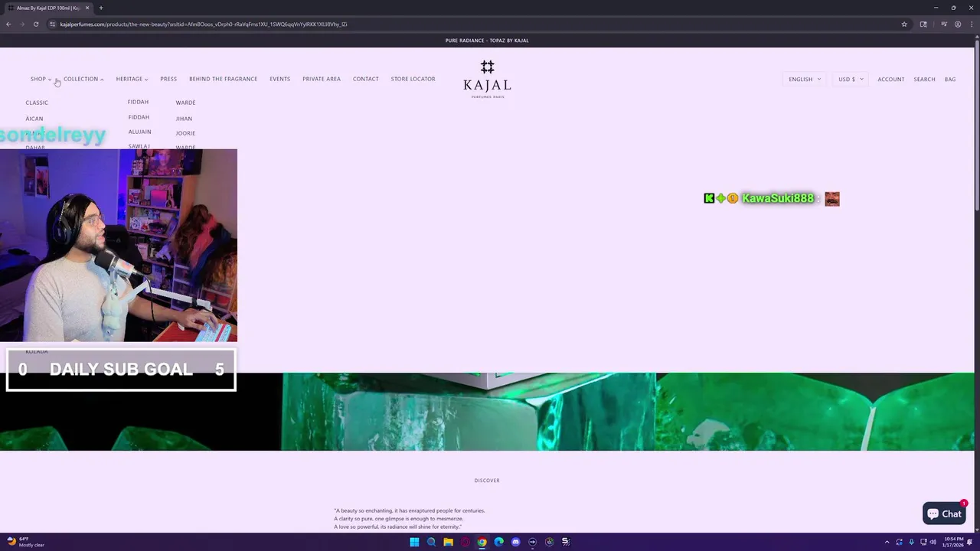Click the DISCOVER heading
The width and height of the screenshot is (980, 551).
487,481
